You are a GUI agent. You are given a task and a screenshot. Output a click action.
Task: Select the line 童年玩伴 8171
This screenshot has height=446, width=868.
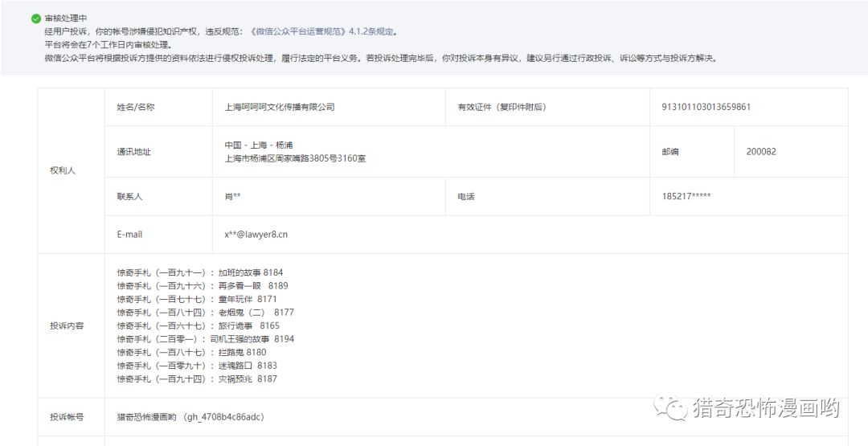pos(197,299)
